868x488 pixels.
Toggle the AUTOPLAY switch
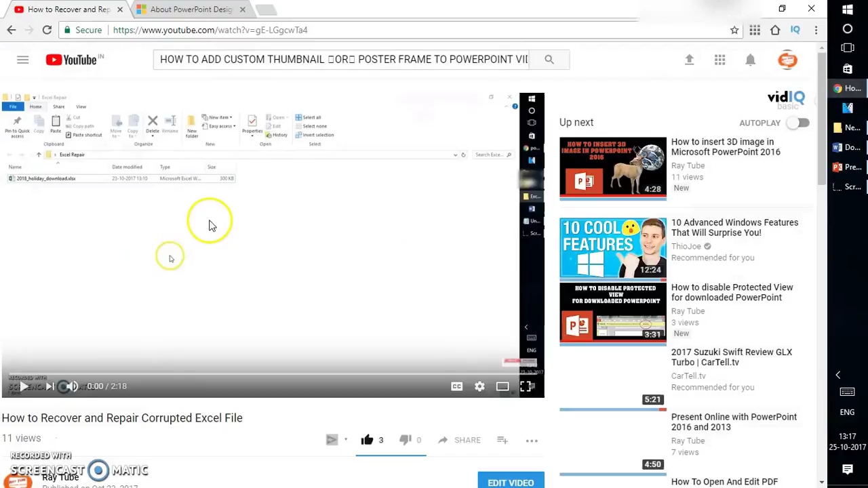[x=799, y=123]
